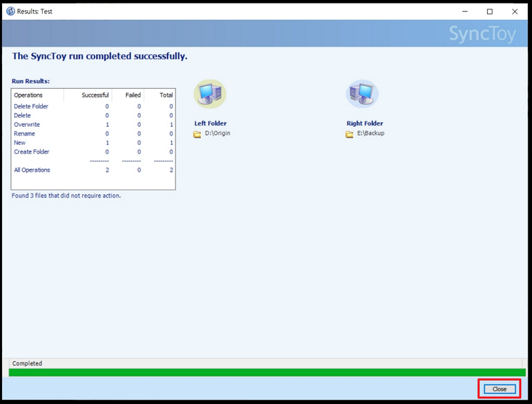Click the Left Folder heading
532x404 pixels.
pyautogui.click(x=210, y=124)
